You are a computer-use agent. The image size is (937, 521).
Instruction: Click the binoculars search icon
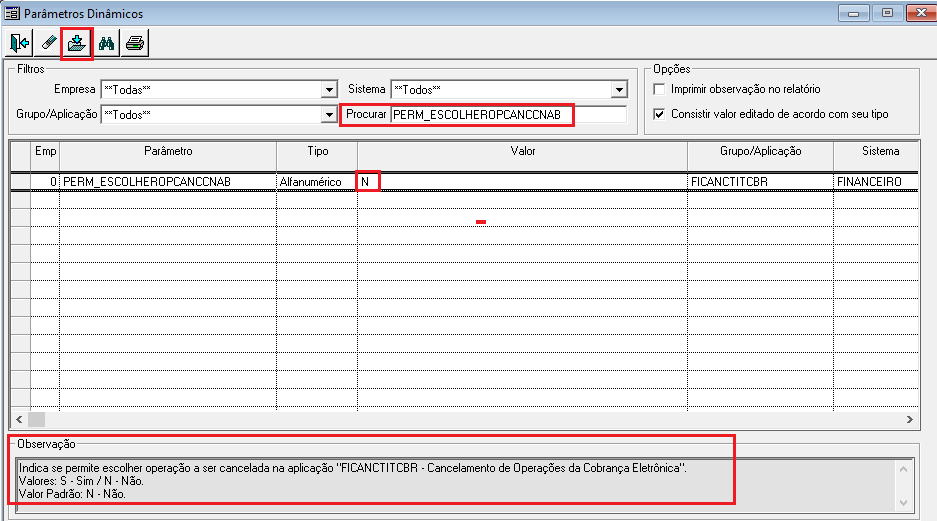(x=106, y=43)
